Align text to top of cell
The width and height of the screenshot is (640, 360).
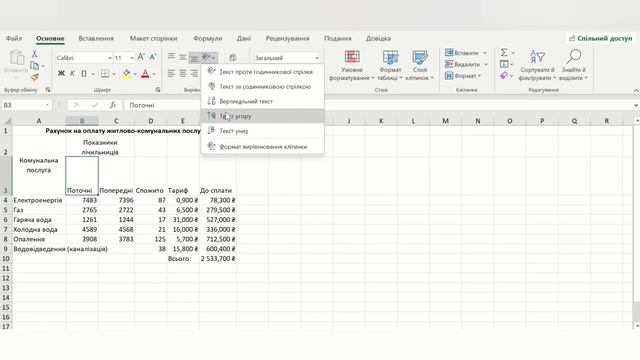point(171,58)
